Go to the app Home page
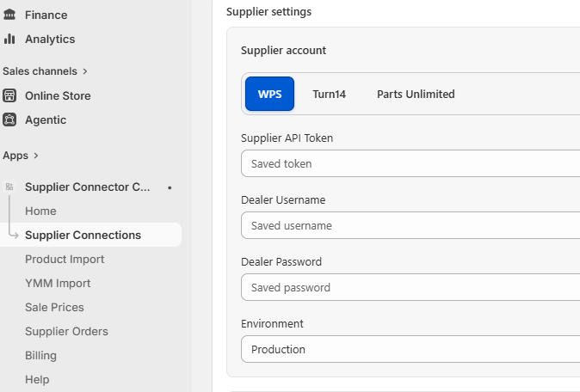The height and width of the screenshot is (392, 580). pyautogui.click(x=40, y=211)
